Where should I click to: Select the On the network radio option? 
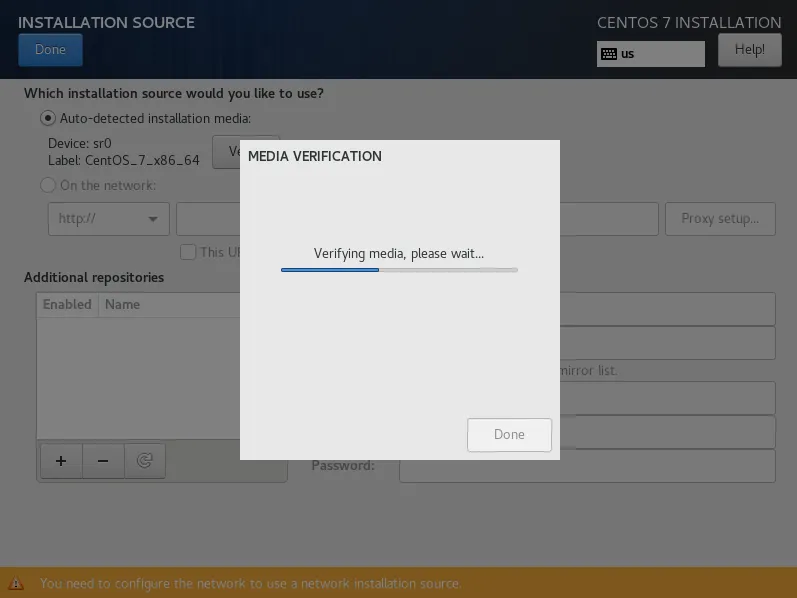[x=48, y=185]
